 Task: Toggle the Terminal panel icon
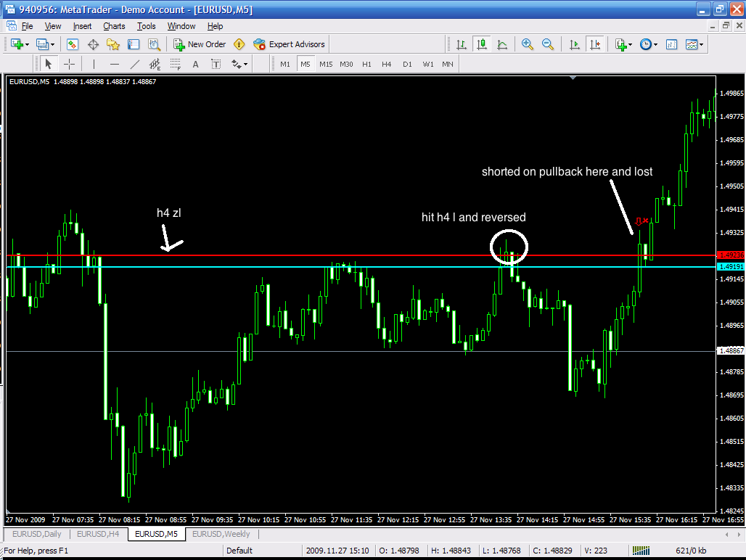(x=134, y=44)
